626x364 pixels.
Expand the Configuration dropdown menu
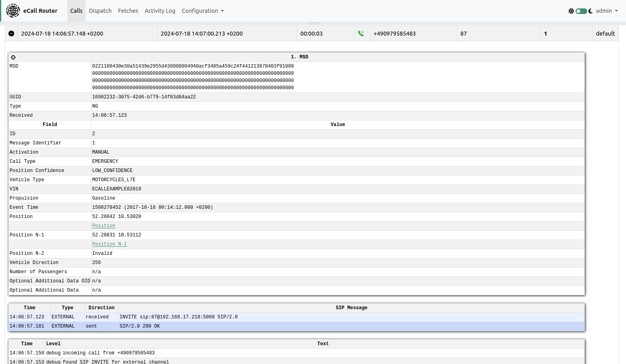coord(202,11)
